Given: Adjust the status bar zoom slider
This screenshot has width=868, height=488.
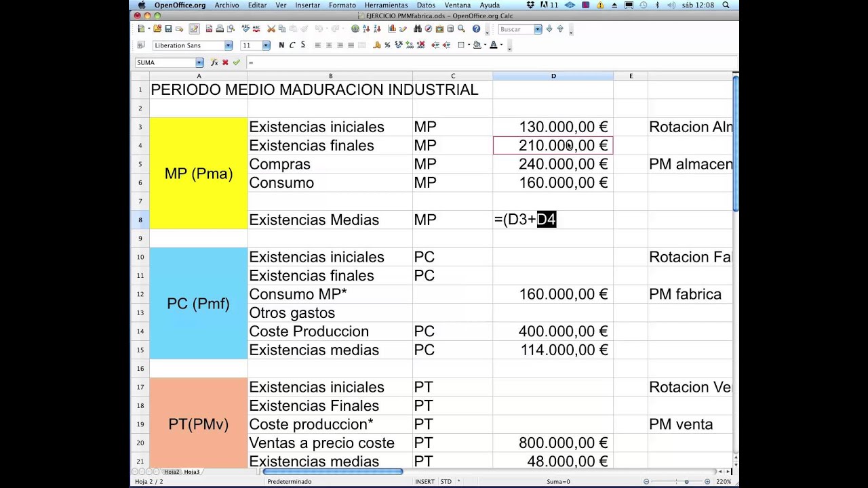Looking at the screenshot, I should pyautogui.click(x=686, y=481).
